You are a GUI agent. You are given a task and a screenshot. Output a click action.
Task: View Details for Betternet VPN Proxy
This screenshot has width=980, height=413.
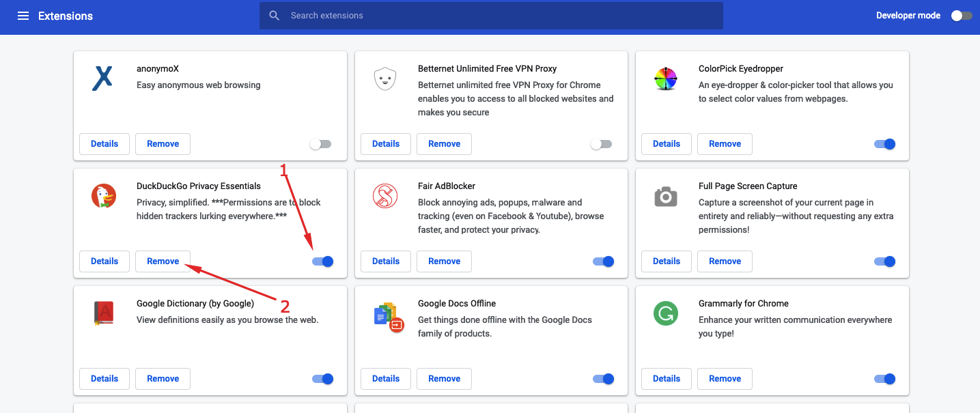(385, 143)
